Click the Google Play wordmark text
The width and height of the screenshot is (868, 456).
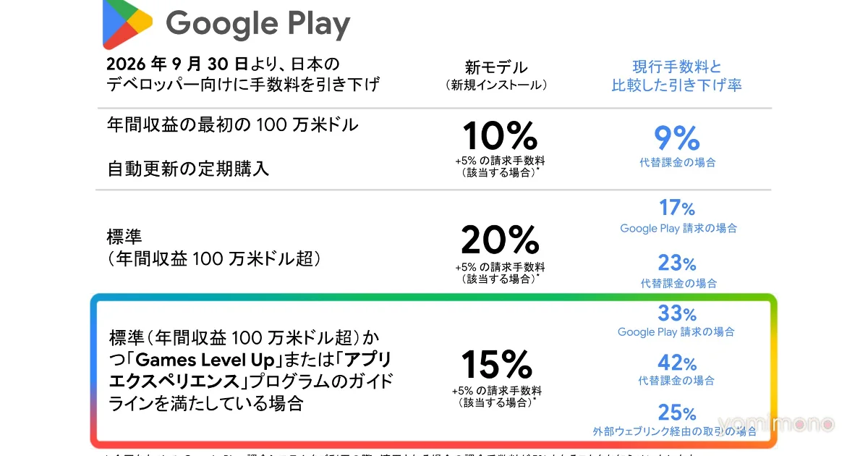tap(258, 24)
